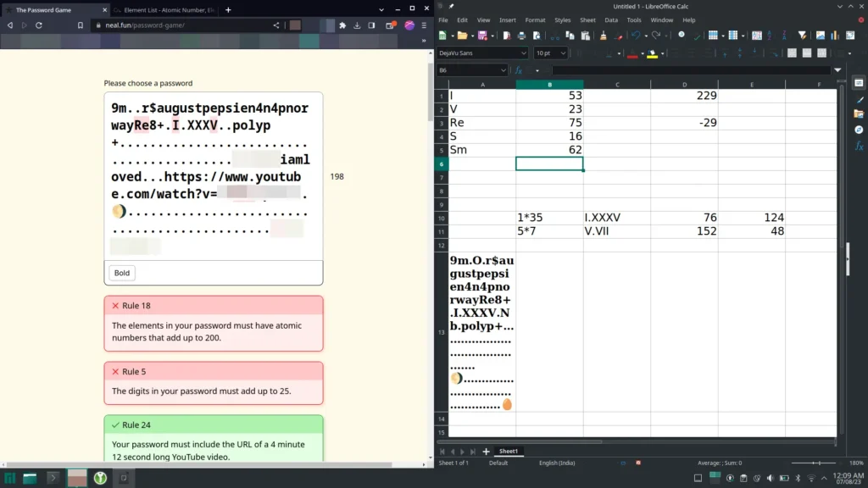Image resolution: width=868 pixels, height=488 pixels.
Task: Insert a chart into the sheet
Action: (835, 36)
